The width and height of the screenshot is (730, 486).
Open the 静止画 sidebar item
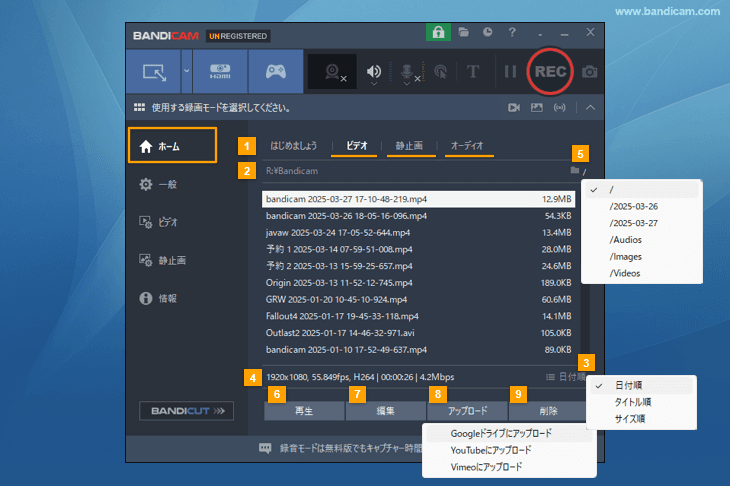pos(162,260)
